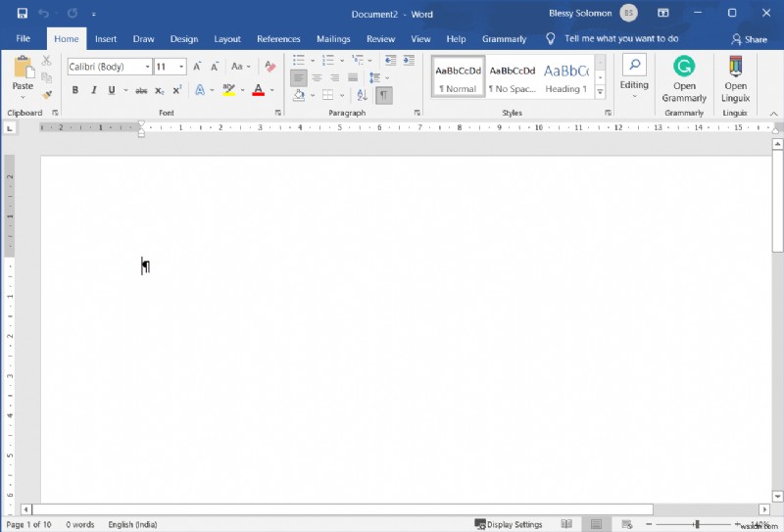Click the Tell me what you want to do box
This screenshot has width=784, height=532.
coord(620,39)
